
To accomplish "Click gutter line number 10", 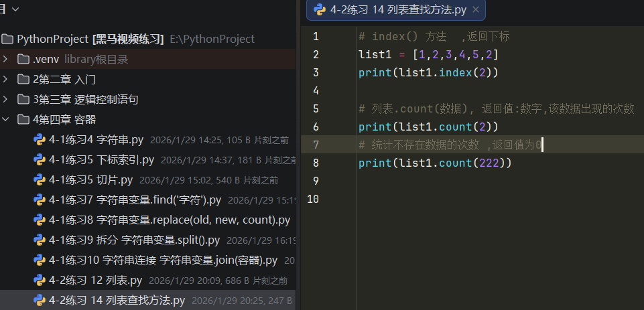I will (313, 199).
